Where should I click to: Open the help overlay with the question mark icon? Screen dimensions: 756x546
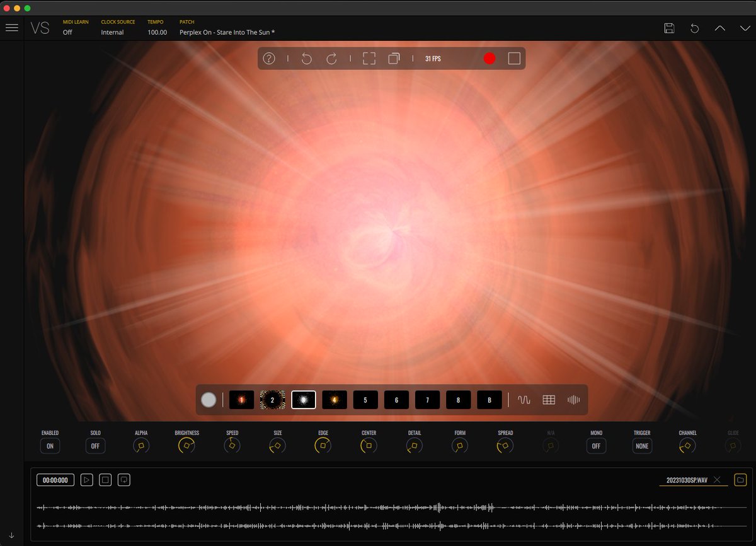point(269,58)
